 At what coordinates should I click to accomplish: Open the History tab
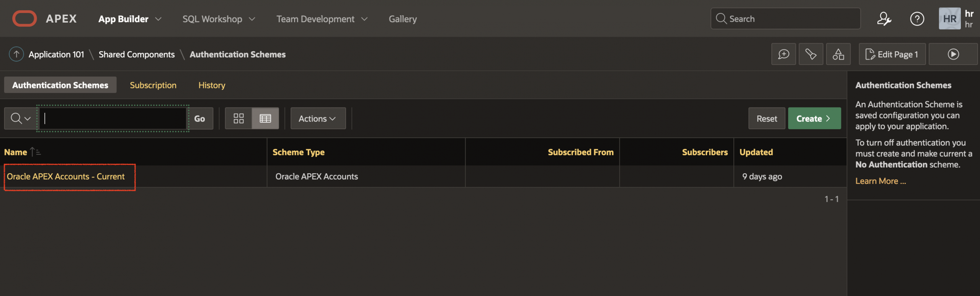pos(212,85)
